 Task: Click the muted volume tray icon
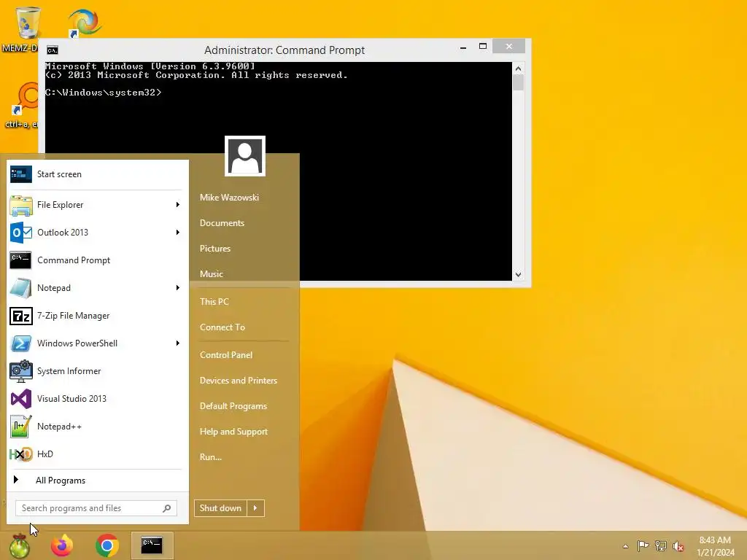[678, 545]
